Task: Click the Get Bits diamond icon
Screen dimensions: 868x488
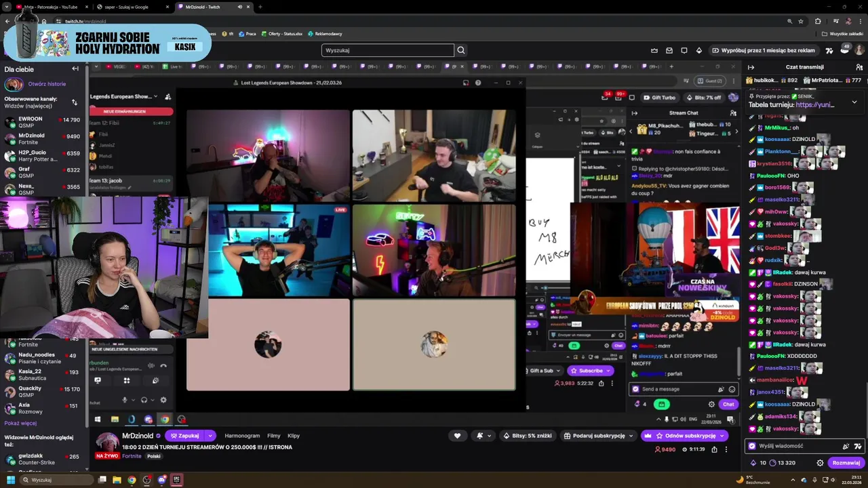Action: pyautogui.click(x=699, y=50)
